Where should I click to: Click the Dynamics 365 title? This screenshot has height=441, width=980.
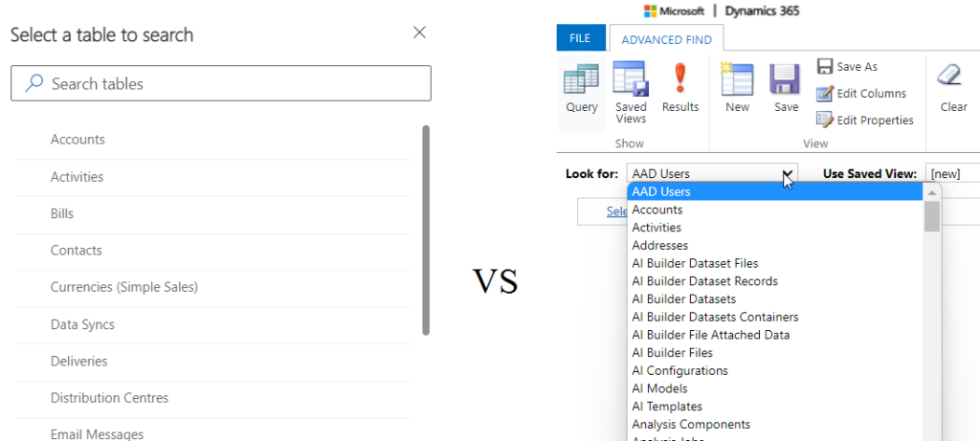click(762, 11)
